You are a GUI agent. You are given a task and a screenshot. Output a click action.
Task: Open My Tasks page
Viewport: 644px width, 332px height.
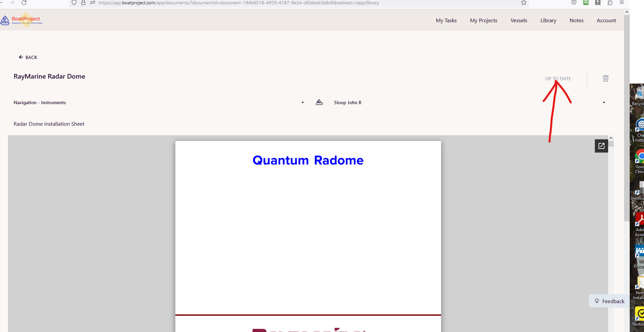[446, 20]
